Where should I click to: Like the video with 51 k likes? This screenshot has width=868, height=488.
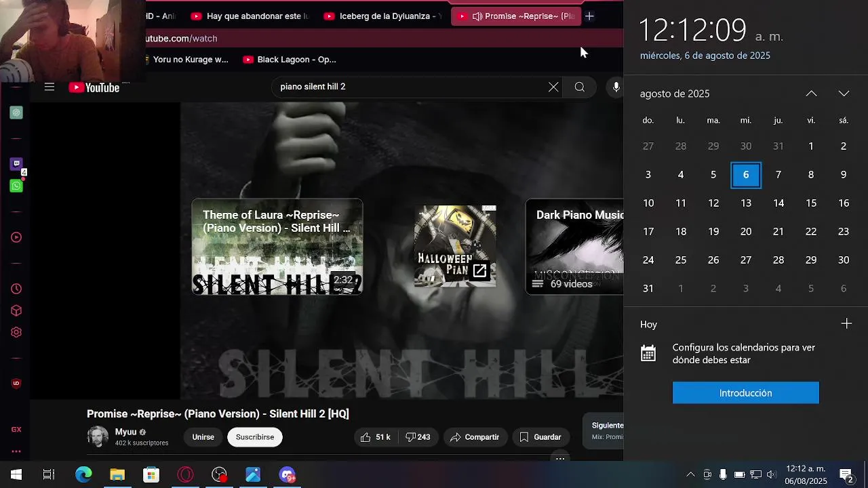tap(375, 437)
